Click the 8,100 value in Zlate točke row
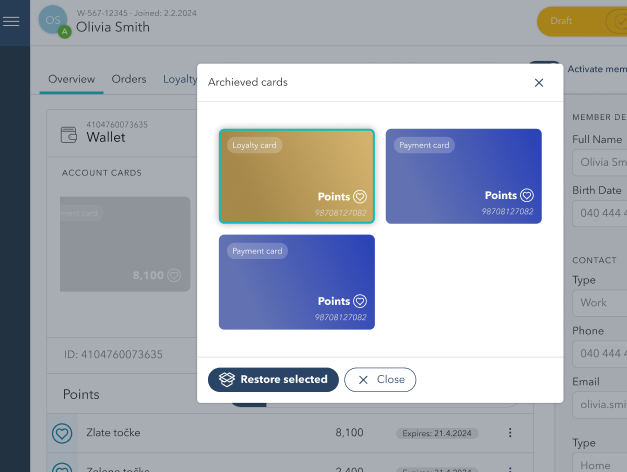 (x=349, y=433)
